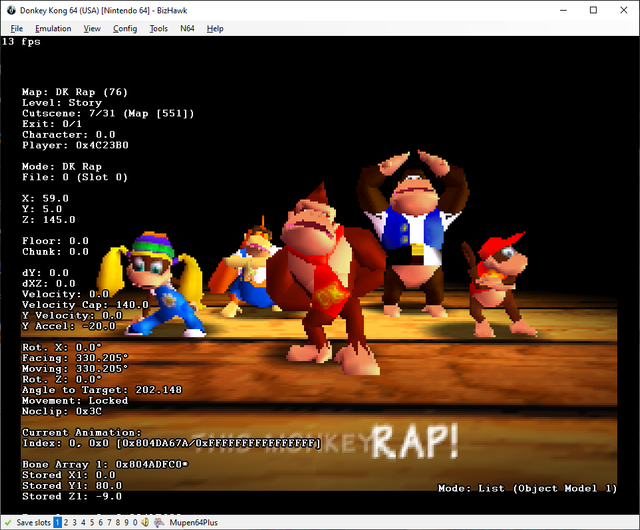Select save slot 5
This screenshot has width=640, height=530.
tap(92, 522)
